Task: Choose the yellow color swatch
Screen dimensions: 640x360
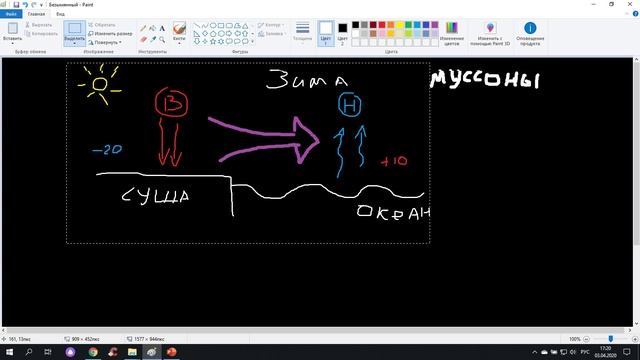Action: [400, 25]
